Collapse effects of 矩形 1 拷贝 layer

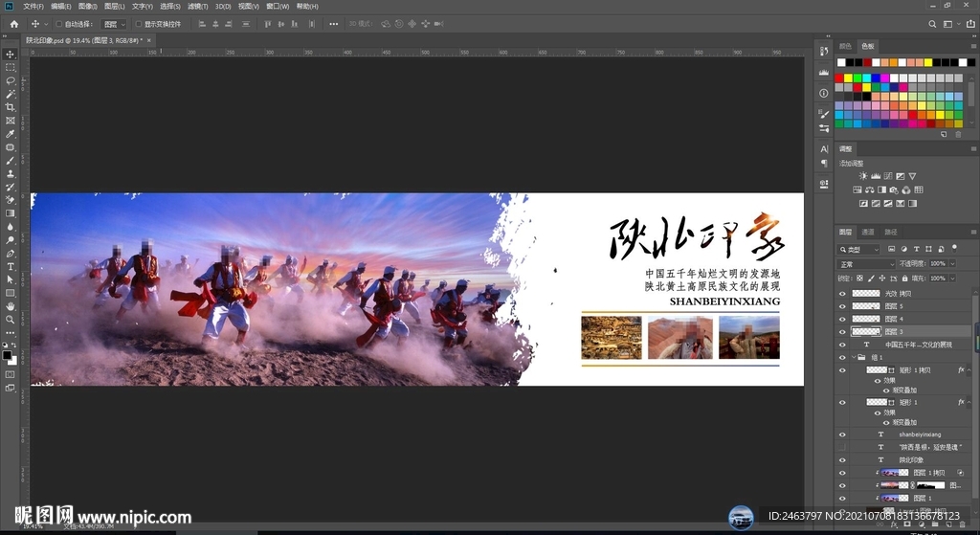pyautogui.click(x=969, y=370)
